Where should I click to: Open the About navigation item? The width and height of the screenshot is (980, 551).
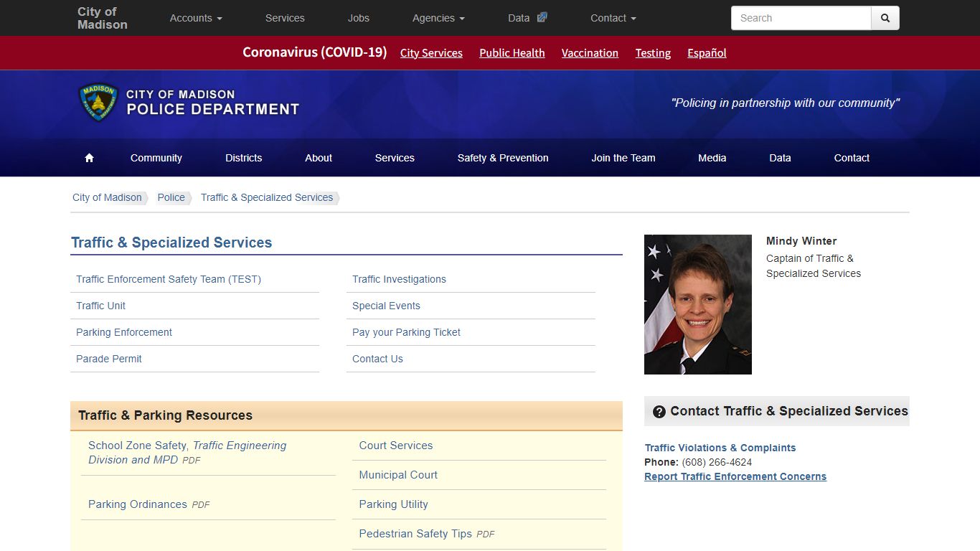[319, 158]
